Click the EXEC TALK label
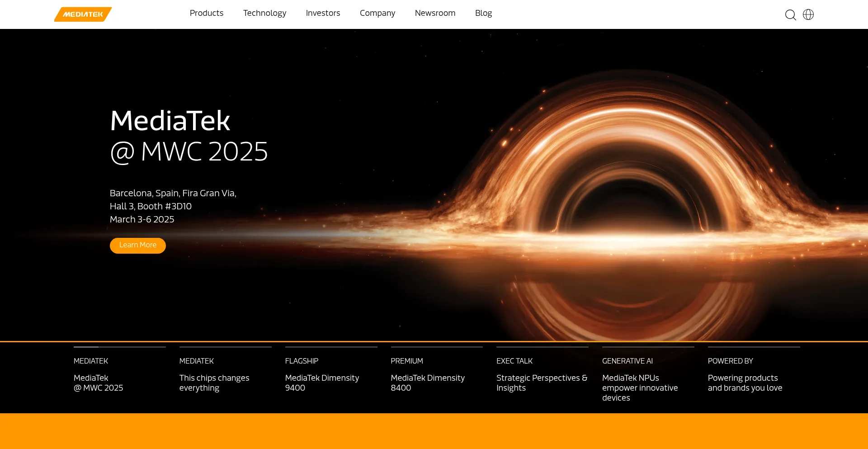 [514, 361]
